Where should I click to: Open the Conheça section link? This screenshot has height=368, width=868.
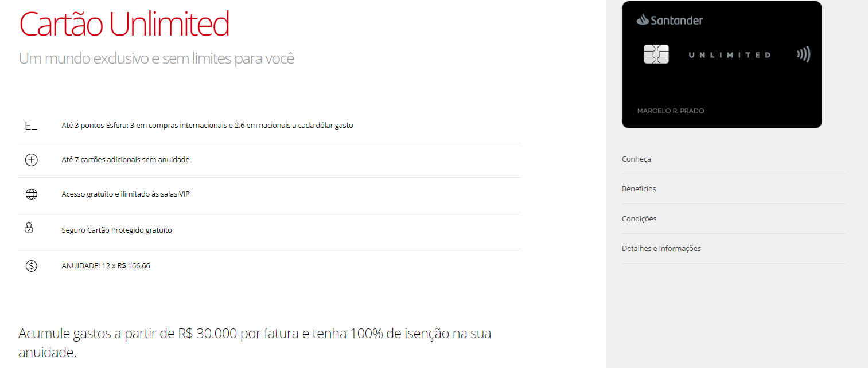(x=636, y=159)
